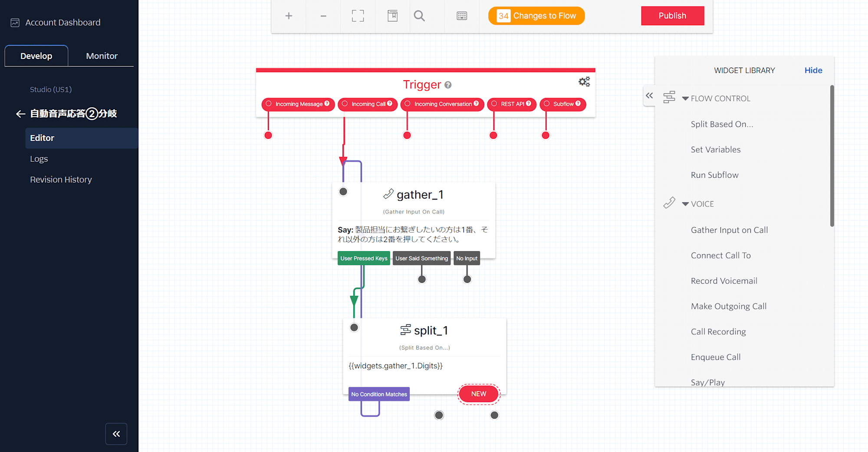Select the REST API trigger circle

[x=494, y=104]
